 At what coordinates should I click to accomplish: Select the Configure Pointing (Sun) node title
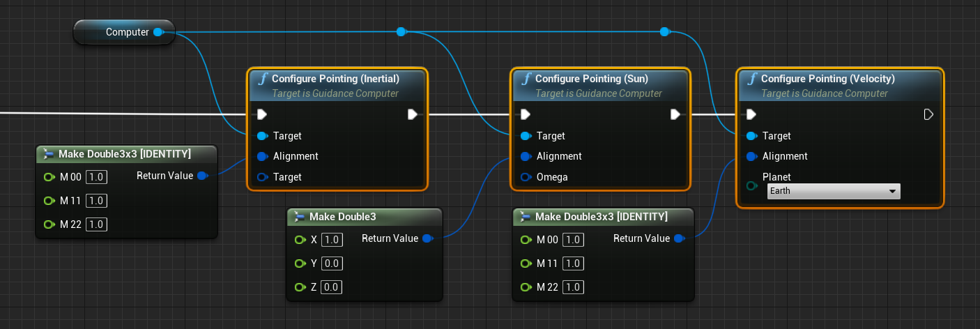[592, 79]
